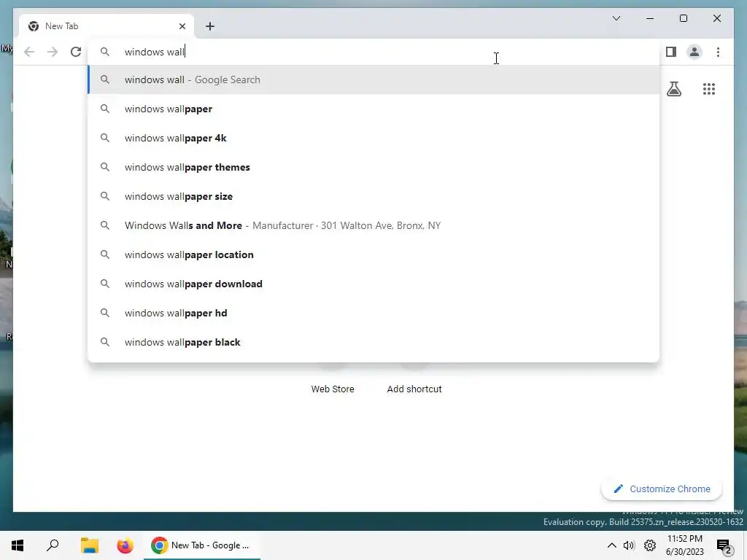The width and height of the screenshot is (747, 560).
Task: Choose 'windows wallpaper download' suggestion
Action: [373, 284]
